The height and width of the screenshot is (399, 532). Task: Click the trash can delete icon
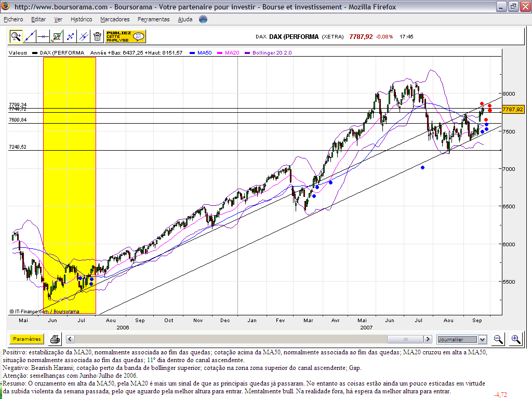pos(97,36)
